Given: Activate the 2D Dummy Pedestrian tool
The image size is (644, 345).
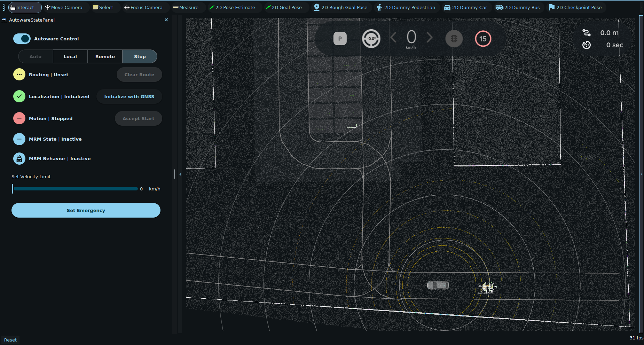Looking at the screenshot, I should 406,7.
